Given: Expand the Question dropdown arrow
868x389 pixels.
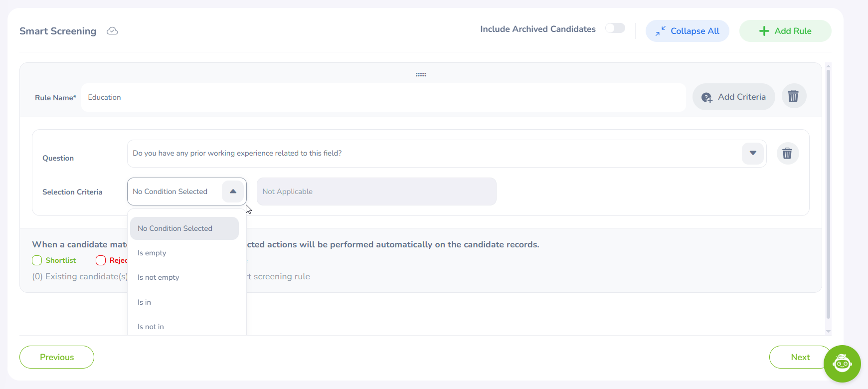Looking at the screenshot, I should [x=752, y=153].
